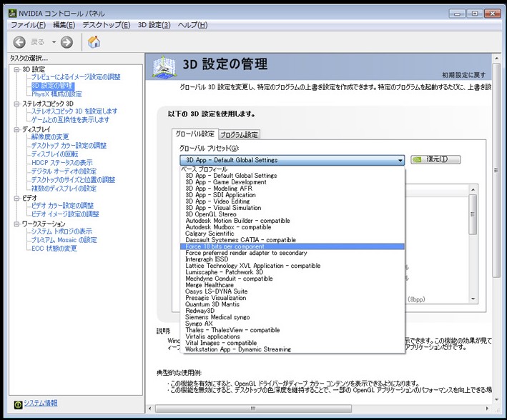
Task: Switch to the プログラム設定 tab
Action: click(239, 135)
